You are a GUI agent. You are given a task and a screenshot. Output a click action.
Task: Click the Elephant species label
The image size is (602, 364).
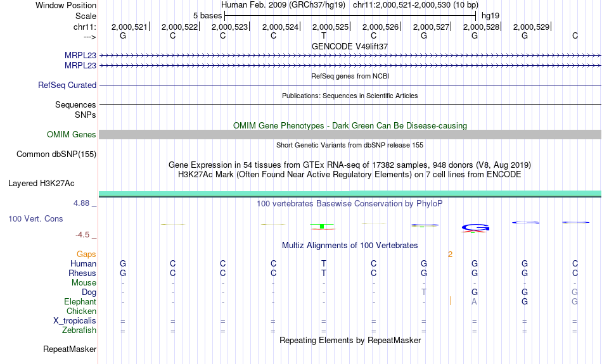click(80, 301)
